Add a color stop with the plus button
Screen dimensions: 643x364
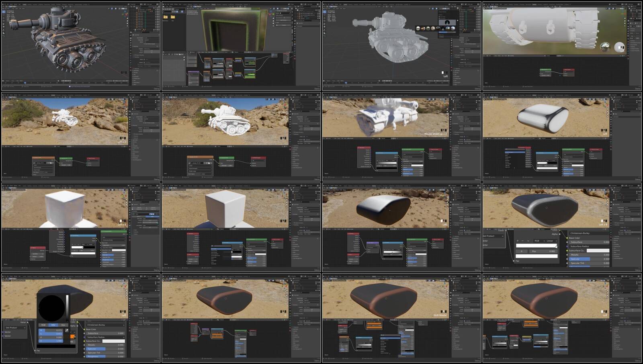[x=518, y=241]
